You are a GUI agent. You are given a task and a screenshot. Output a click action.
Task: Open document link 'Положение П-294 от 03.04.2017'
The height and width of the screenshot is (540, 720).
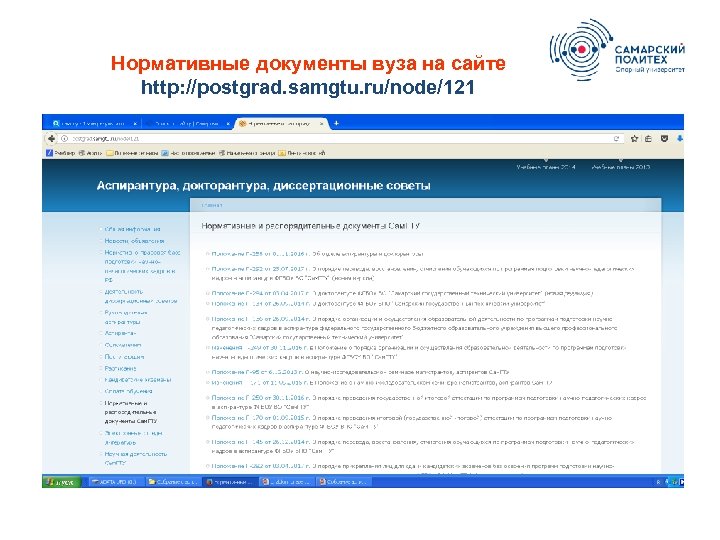260,293
